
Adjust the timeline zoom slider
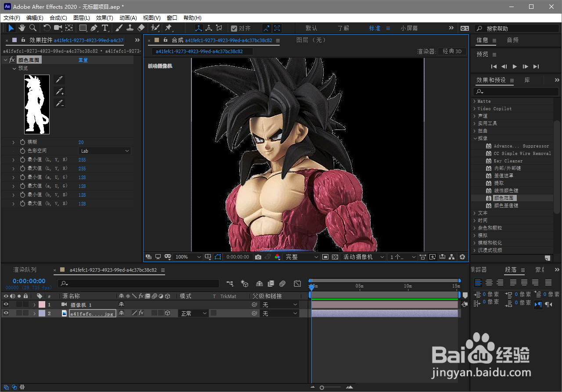click(x=322, y=387)
